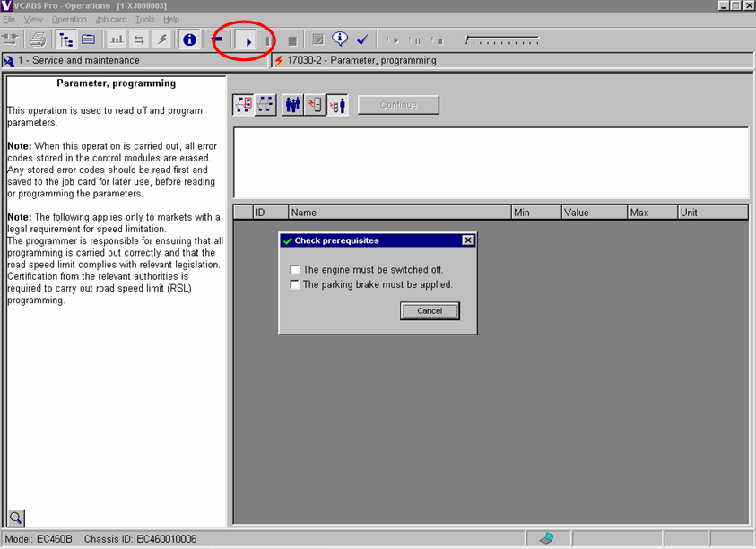756x549 pixels.
Task: Click the control unit with single person icon
Action: [x=337, y=105]
